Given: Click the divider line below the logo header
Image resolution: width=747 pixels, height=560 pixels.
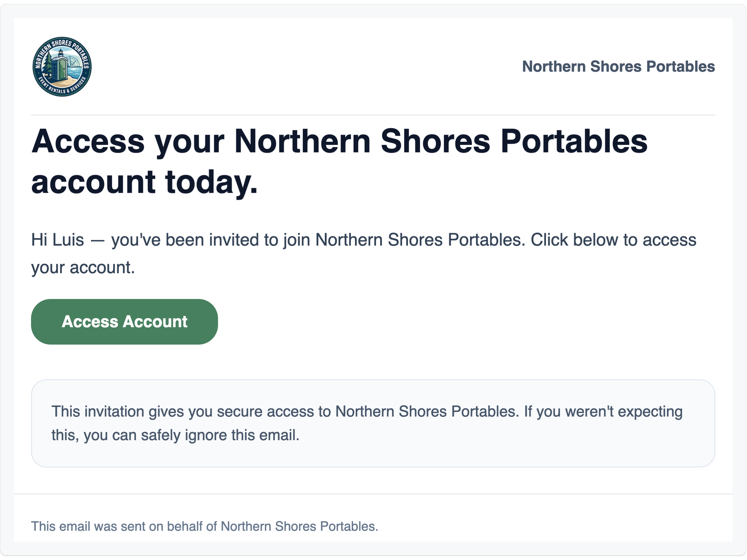Looking at the screenshot, I should click(x=373, y=115).
